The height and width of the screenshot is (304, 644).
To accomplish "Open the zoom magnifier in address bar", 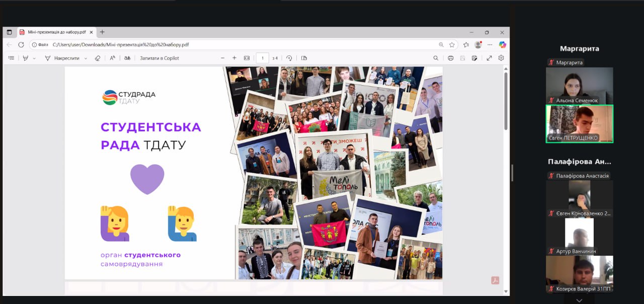I will pyautogui.click(x=441, y=45).
